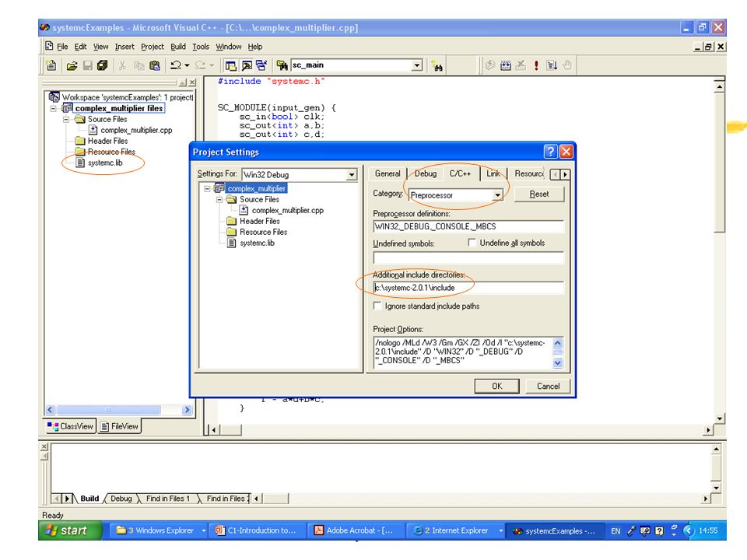The width and height of the screenshot is (747, 560).
Task: Select systemc.lib in workspace tree
Action: (105, 163)
